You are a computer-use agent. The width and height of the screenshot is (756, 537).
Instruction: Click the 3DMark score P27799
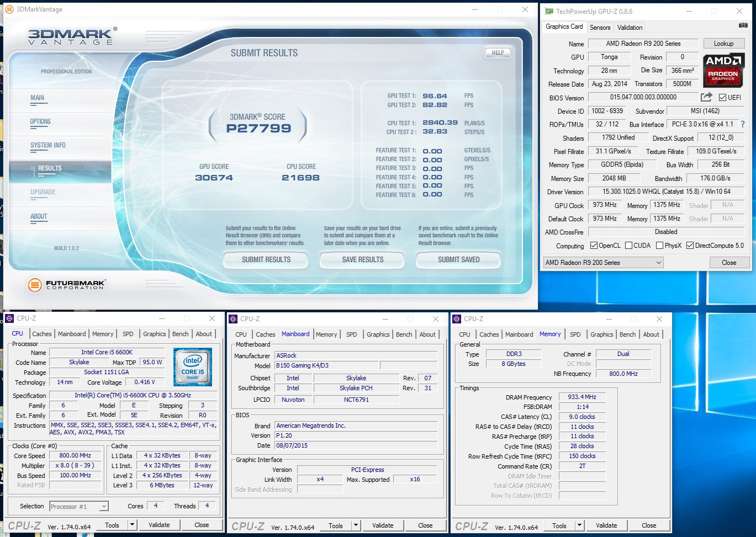[x=258, y=129]
